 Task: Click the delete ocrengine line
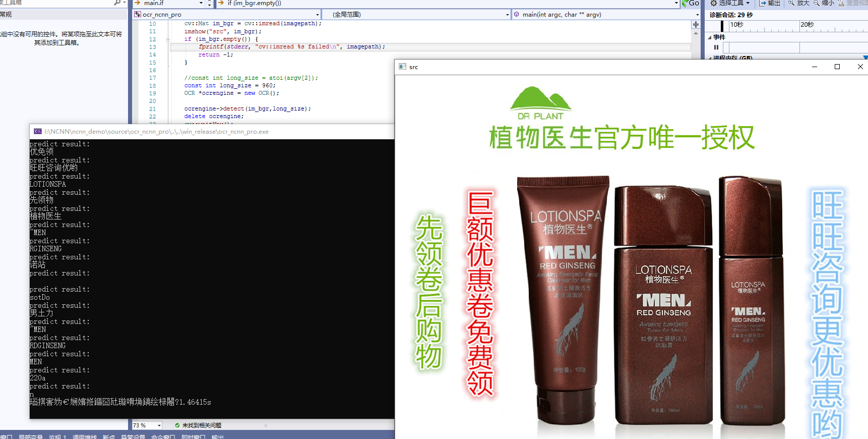coord(214,117)
